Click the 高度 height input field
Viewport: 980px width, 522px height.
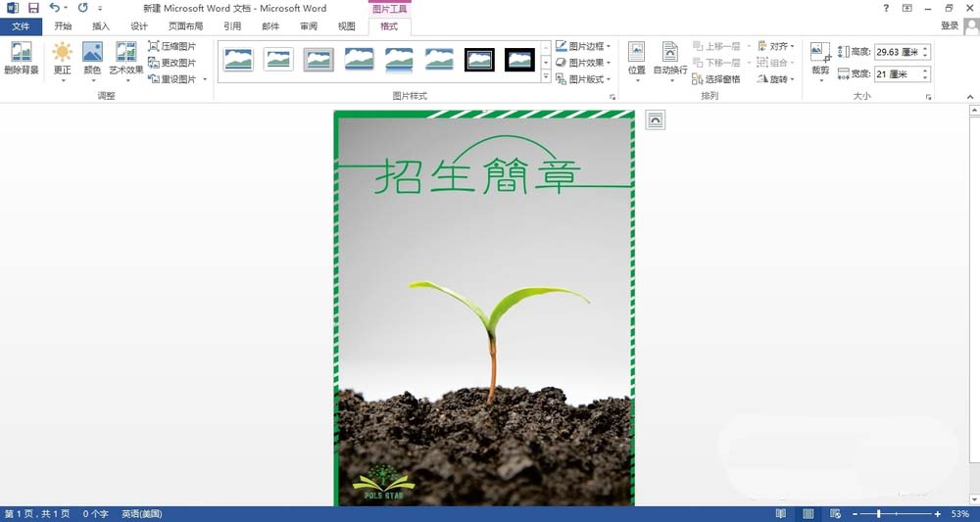(x=898, y=52)
